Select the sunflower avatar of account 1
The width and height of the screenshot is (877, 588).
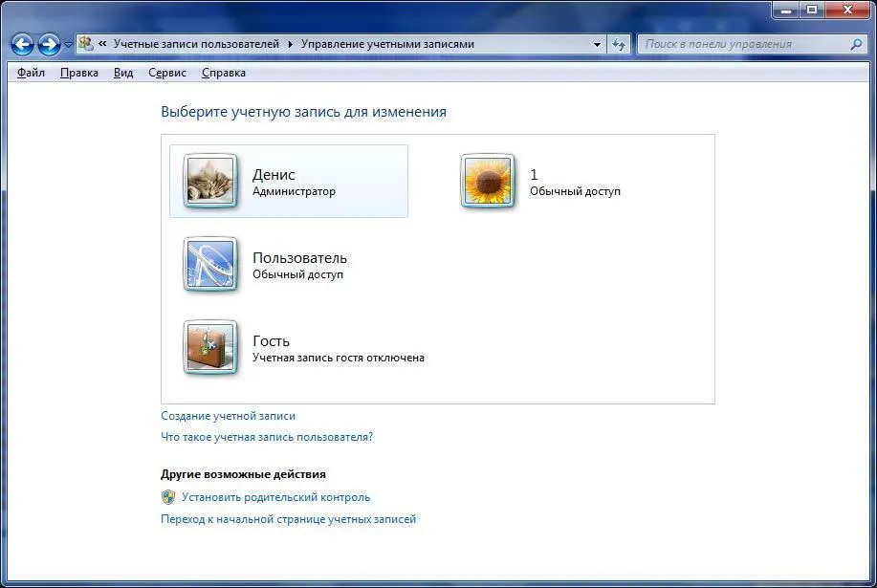coord(488,181)
